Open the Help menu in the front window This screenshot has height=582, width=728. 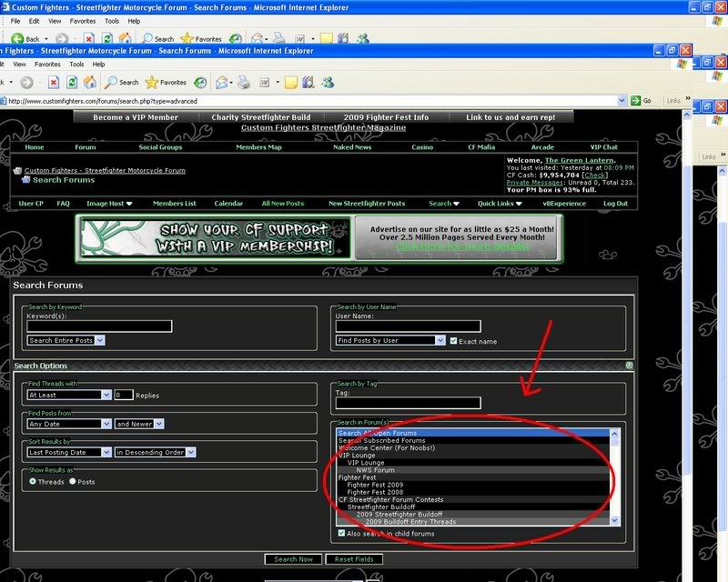coord(98,64)
